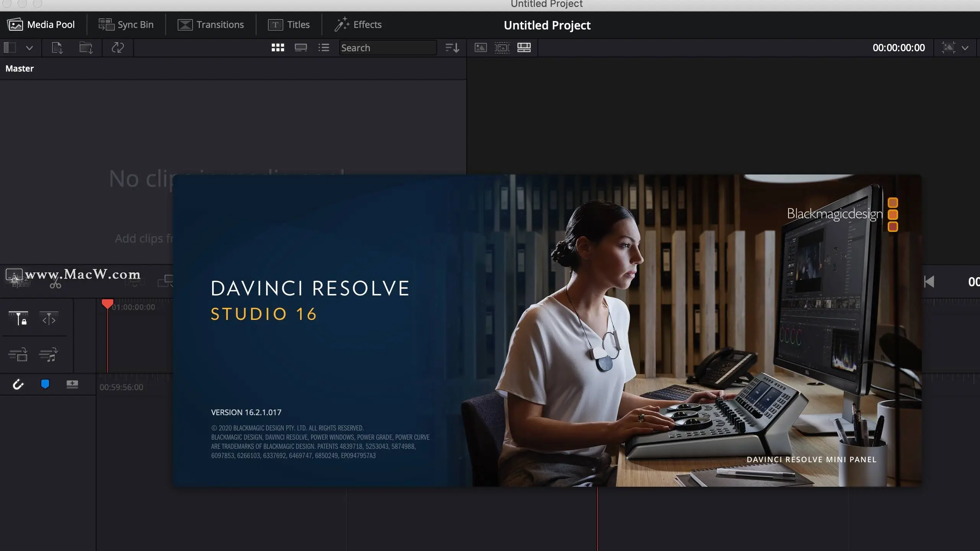
Task: Select Source Tape viewer mode icon
Action: 502,47
